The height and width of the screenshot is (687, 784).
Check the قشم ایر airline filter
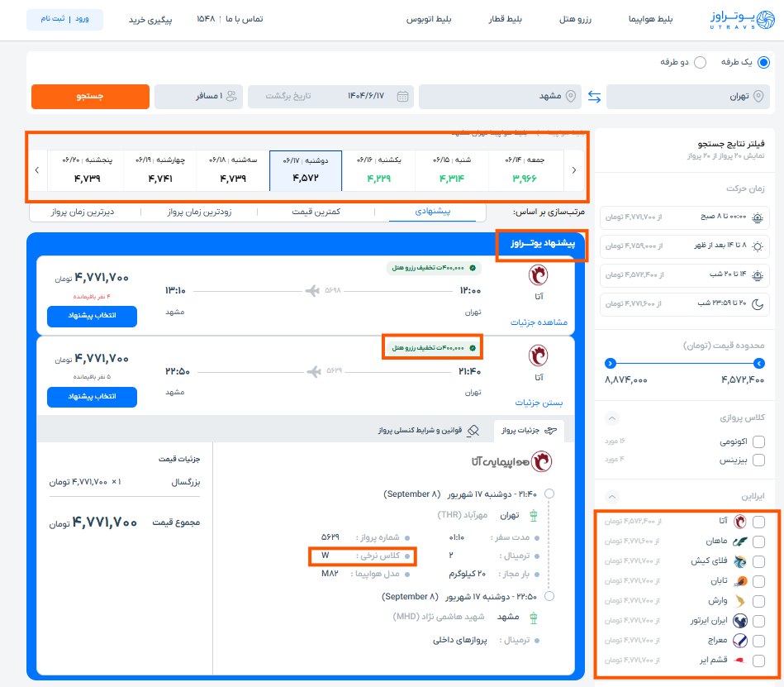click(758, 661)
